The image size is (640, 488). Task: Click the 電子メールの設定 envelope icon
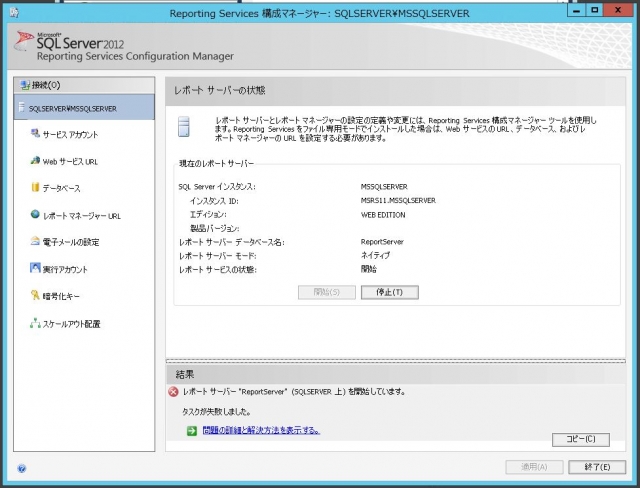[36, 241]
